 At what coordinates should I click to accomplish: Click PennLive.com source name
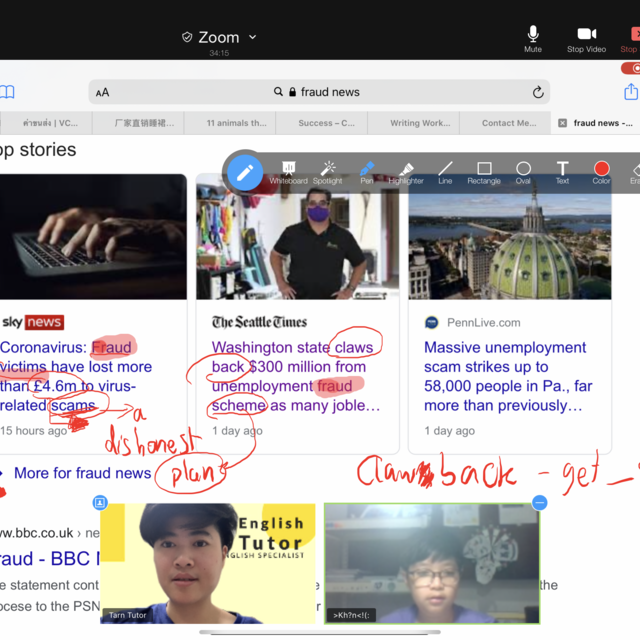484,322
